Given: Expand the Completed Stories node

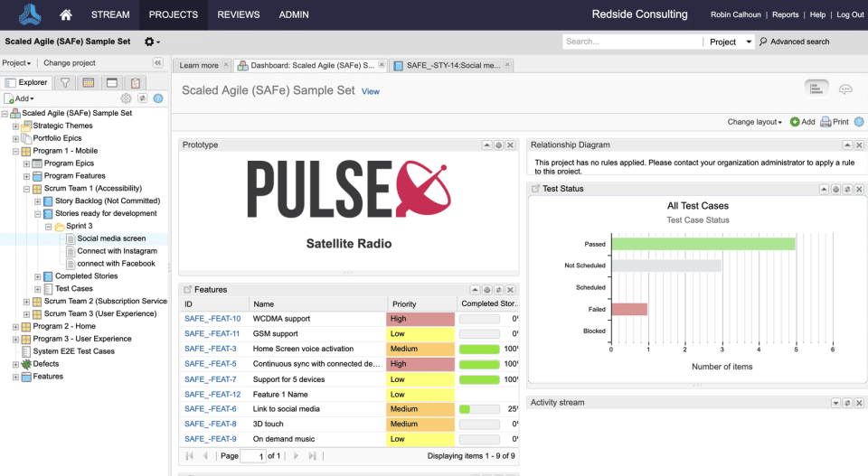Looking at the screenshot, I should click(38, 276).
